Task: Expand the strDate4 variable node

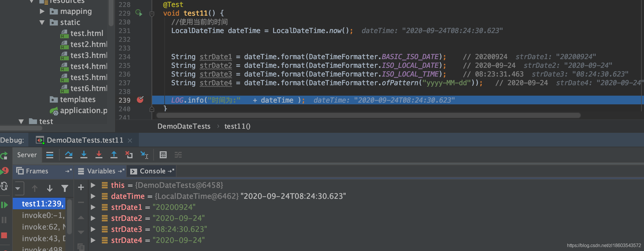Action: [93, 240]
